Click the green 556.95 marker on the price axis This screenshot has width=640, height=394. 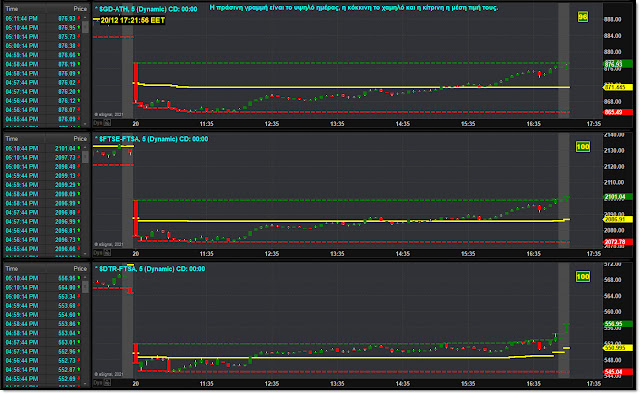pyautogui.click(x=617, y=324)
